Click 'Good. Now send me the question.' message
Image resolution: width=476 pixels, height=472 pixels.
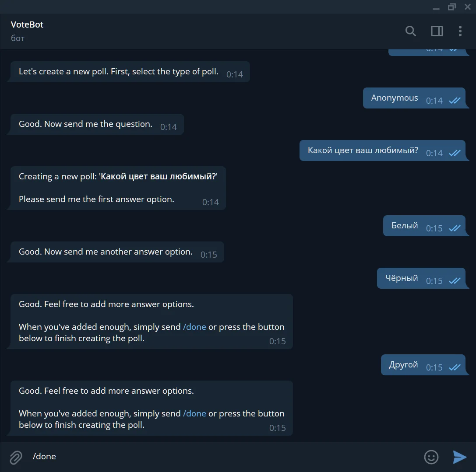[x=97, y=124]
